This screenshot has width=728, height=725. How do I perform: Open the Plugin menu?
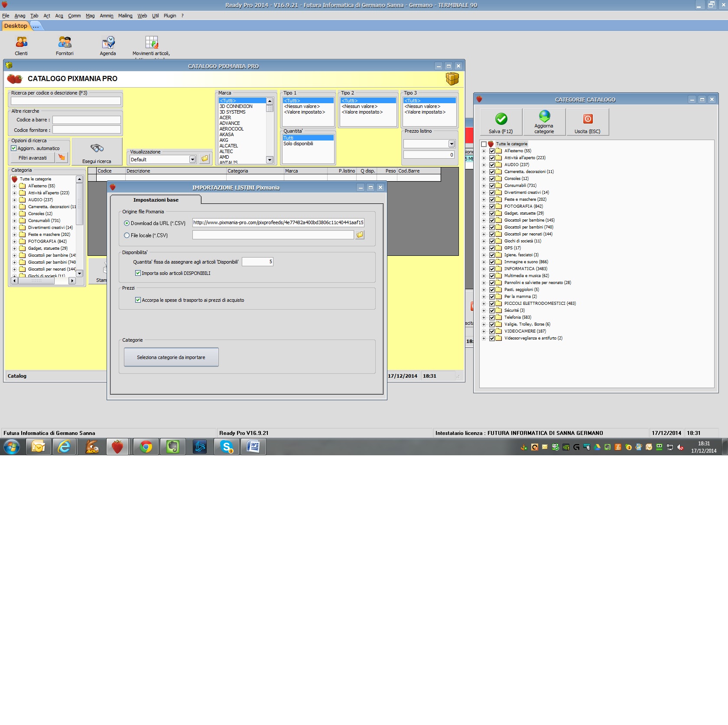tap(170, 16)
